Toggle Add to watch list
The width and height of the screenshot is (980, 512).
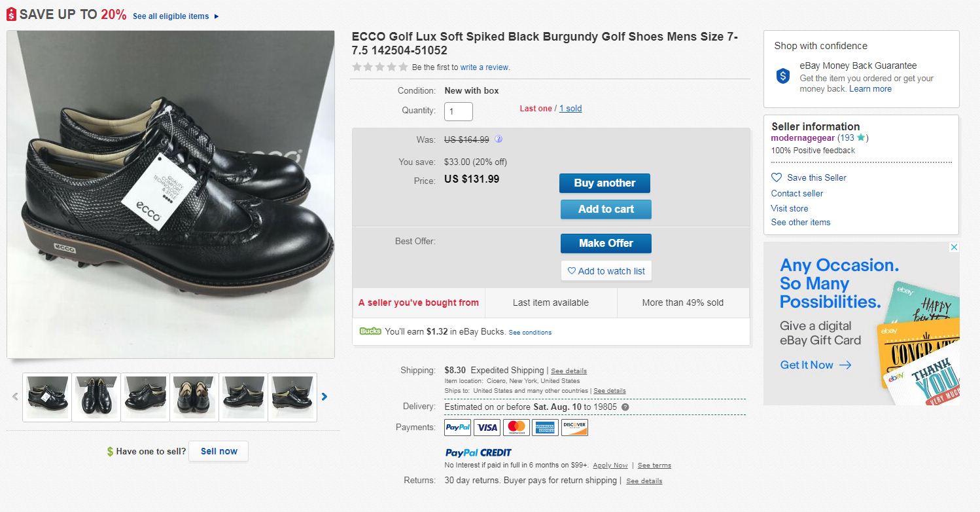[606, 271]
